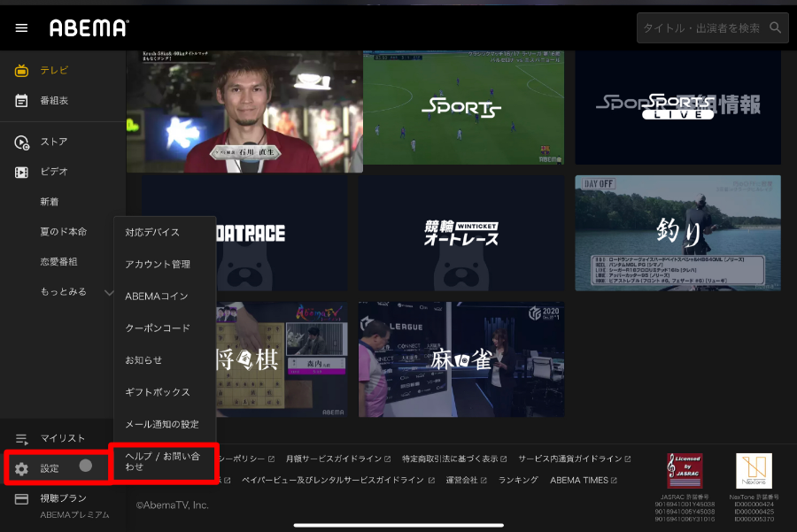This screenshot has height=532, width=797.
Task: Select 恋愛番組 in the sidebar
Action: 58,262
